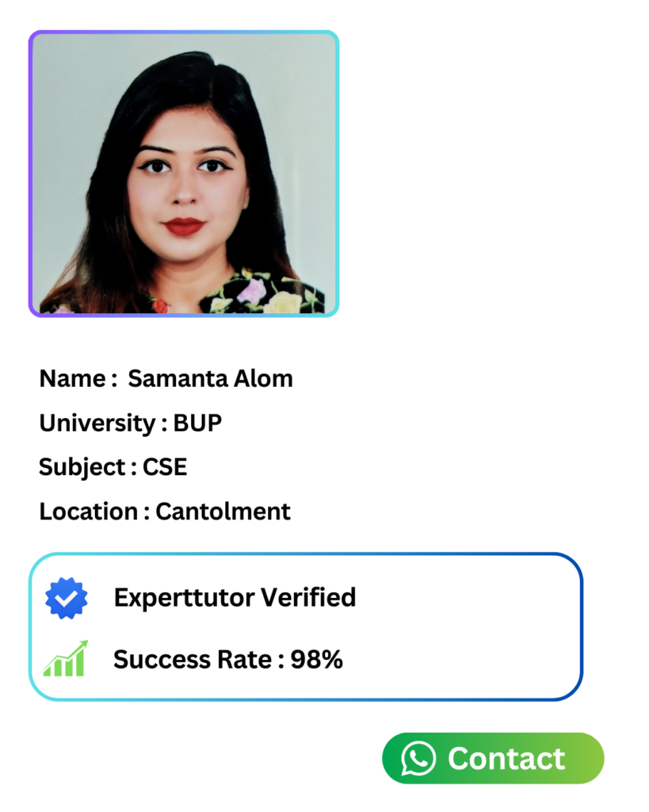Screen dimensions: 649x812
Task: Click the "Cantolment" location value
Action: 223,511
